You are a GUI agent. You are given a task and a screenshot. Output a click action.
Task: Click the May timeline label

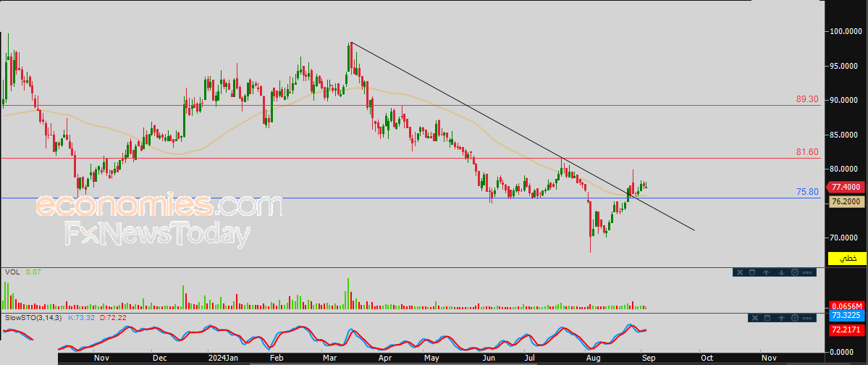(x=431, y=358)
